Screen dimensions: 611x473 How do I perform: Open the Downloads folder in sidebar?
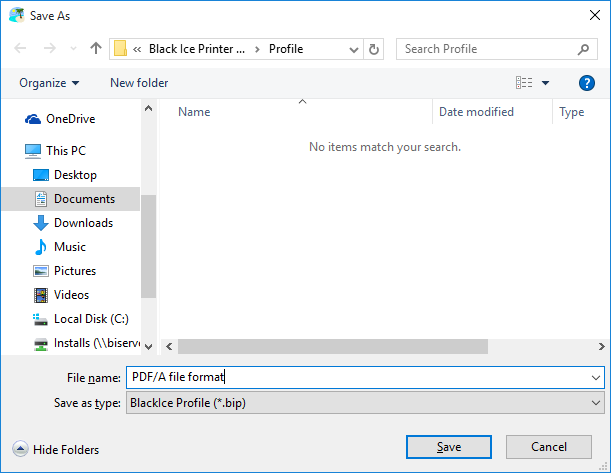pos(82,223)
